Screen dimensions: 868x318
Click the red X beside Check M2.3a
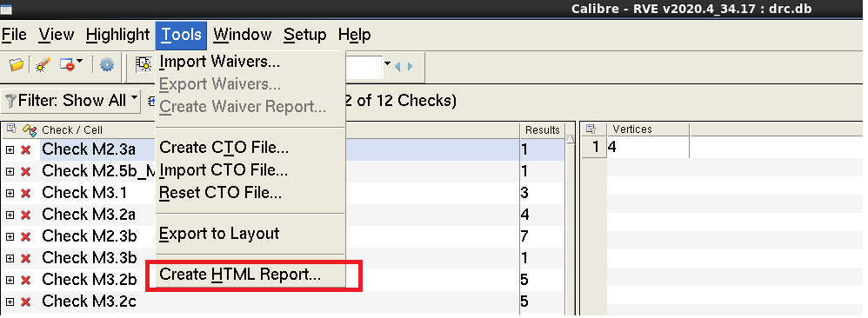pyautogui.click(x=25, y=149)
